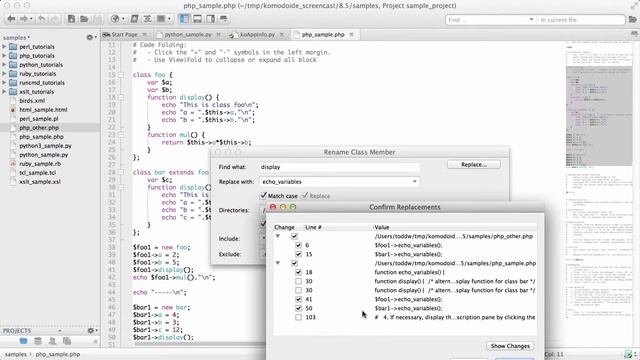Expand the php_tutorials folder
The height and width of the screenshot is (360, 640).
pos(4,56)
